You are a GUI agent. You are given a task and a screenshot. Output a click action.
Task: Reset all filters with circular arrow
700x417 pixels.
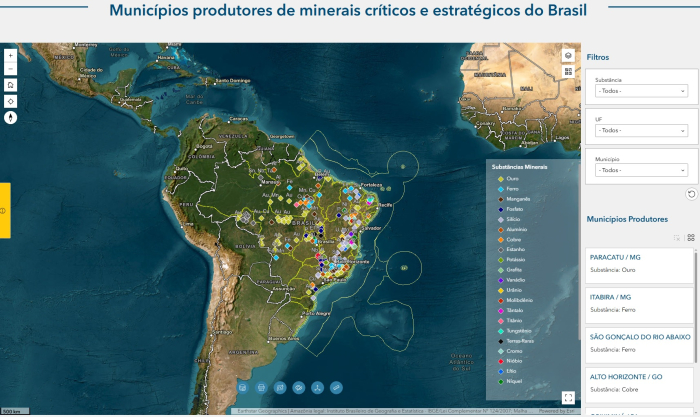click(691, 194)
